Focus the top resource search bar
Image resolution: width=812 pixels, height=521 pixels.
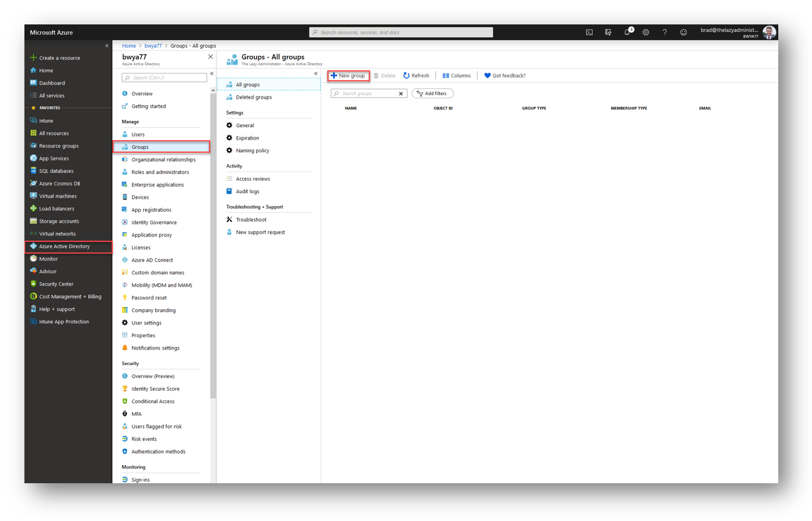(x=401, y=33)
